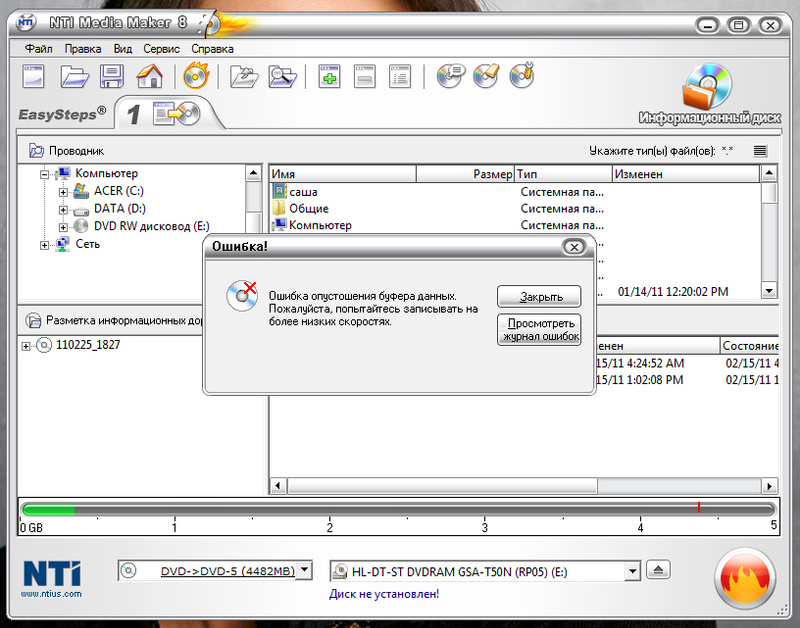Click the folder-up toolbar icon
Viewport: 800px width, 628px height.
pyautogui.click(x=244, y=77)
